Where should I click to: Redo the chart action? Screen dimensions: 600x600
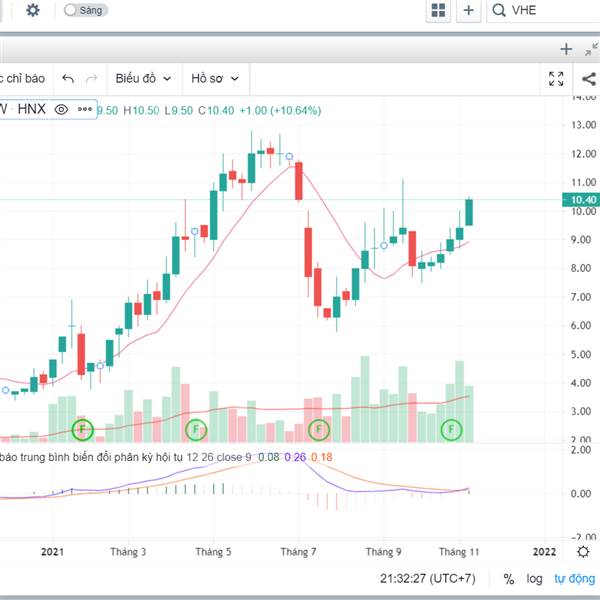point(91,79)
